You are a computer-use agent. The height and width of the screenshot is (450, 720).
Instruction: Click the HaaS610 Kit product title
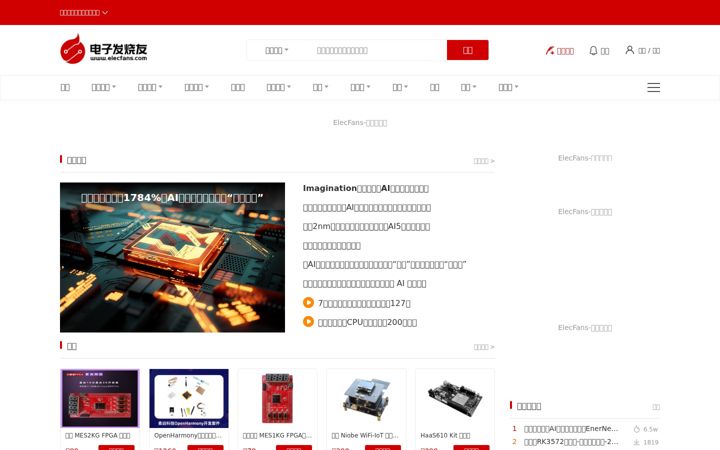point(445,435)
